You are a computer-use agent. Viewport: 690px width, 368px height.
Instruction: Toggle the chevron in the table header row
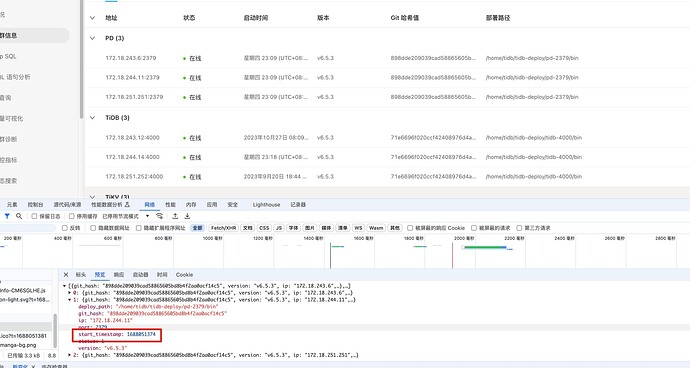point(92,18)
